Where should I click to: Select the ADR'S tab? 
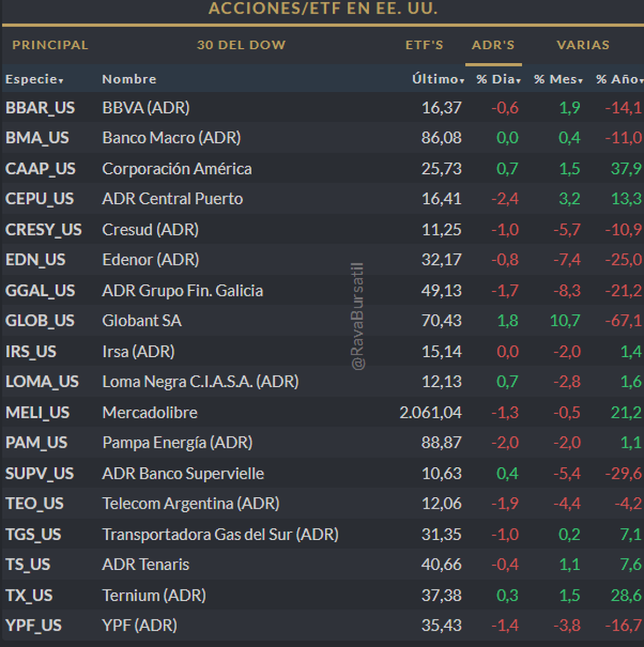pos(493,45)
